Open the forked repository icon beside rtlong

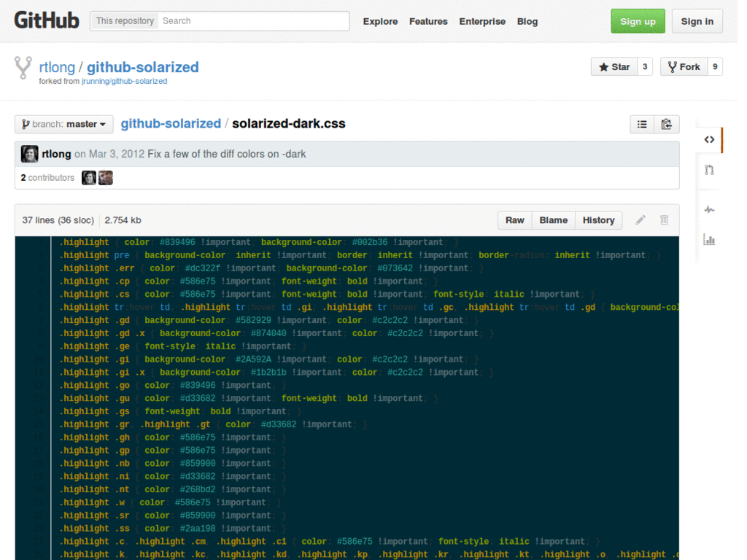pyautogui.click(x=23, y=67)
